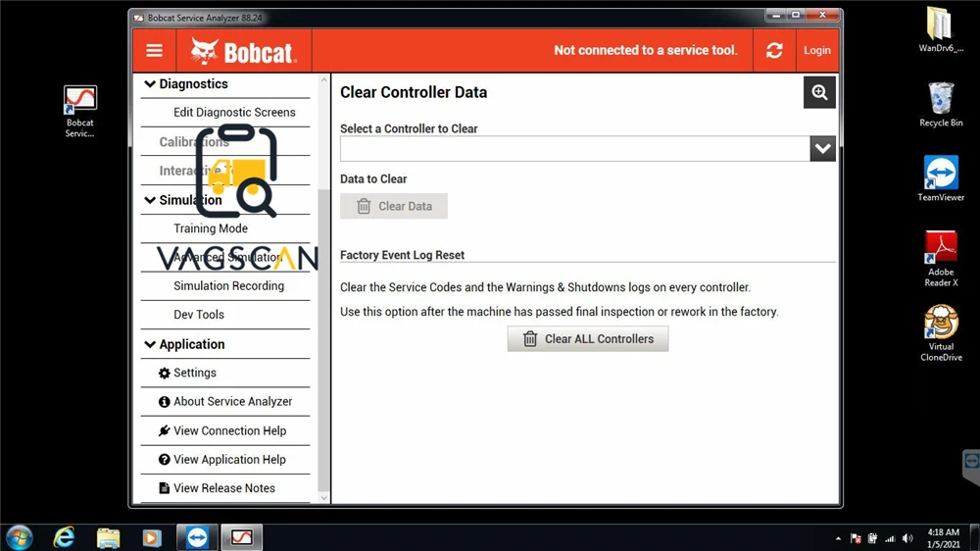
Task: Click the volume speaker tray icon
Action: (907, 538)
